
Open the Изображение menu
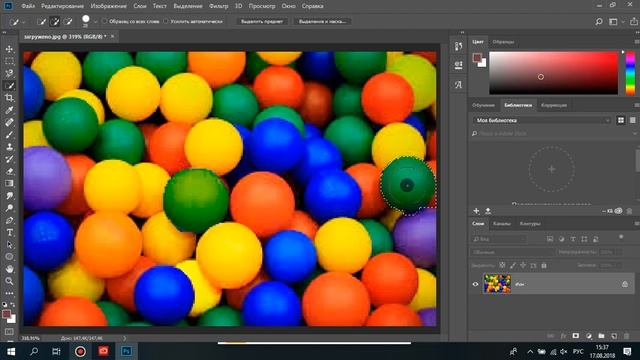tap(109, 6)
